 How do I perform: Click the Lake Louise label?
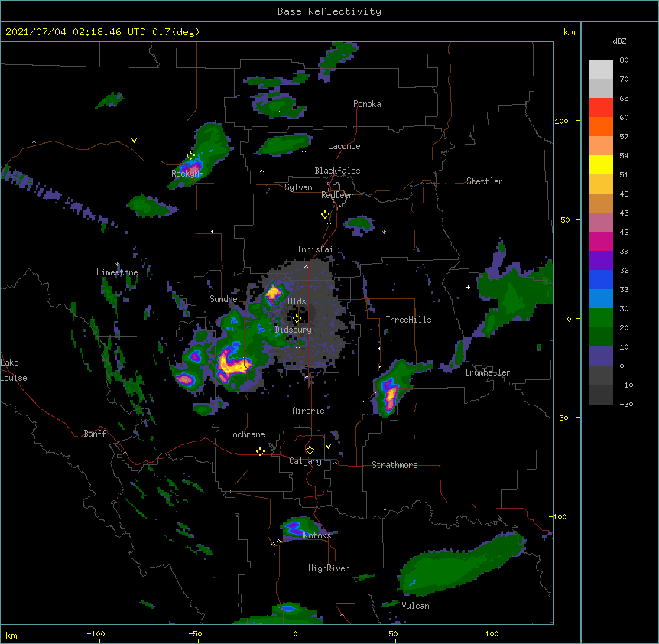(x=14, y=370)
